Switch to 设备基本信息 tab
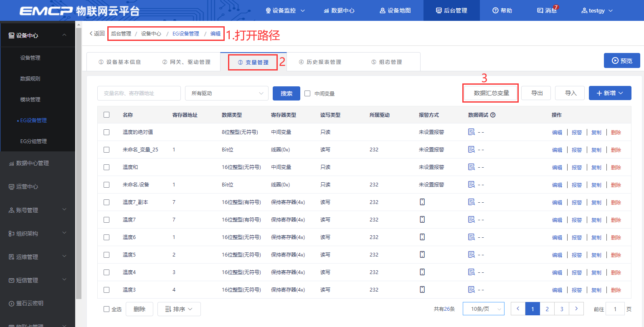The image size is (644, 327). tap(119, 62)
